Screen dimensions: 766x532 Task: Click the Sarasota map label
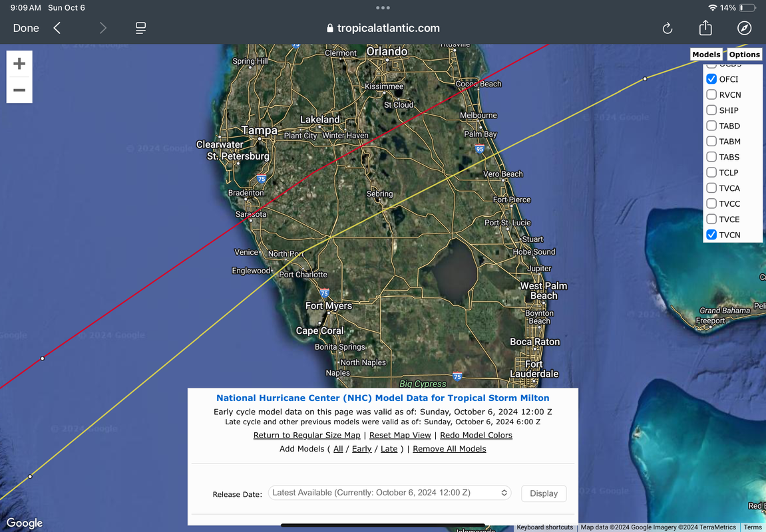point(251,214)
